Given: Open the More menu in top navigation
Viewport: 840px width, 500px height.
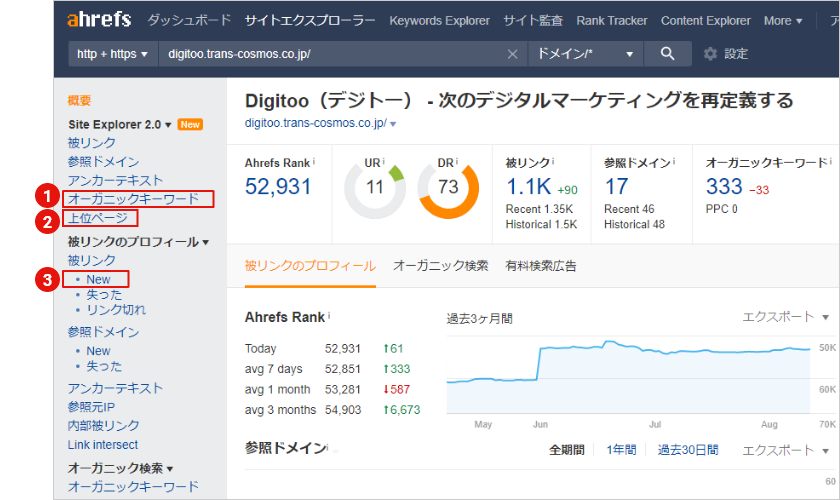Looking at the screenshot, I should point(783,21).
